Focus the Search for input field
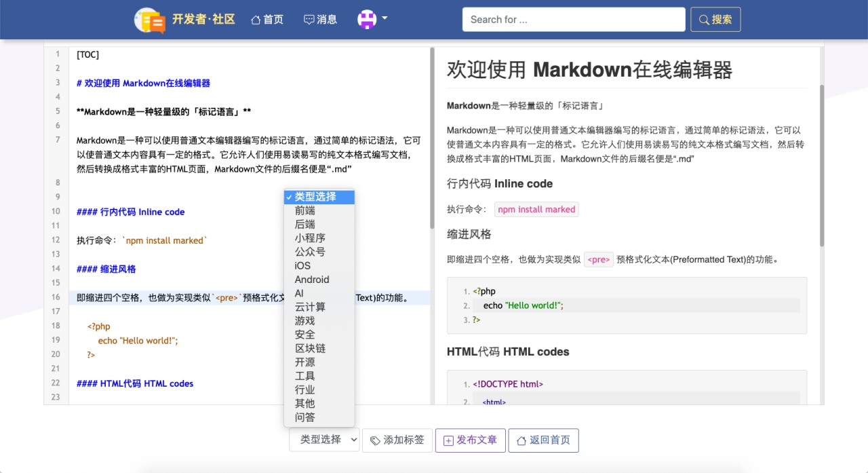The width and height of the screenshot is (868, 473). [574, 20]
